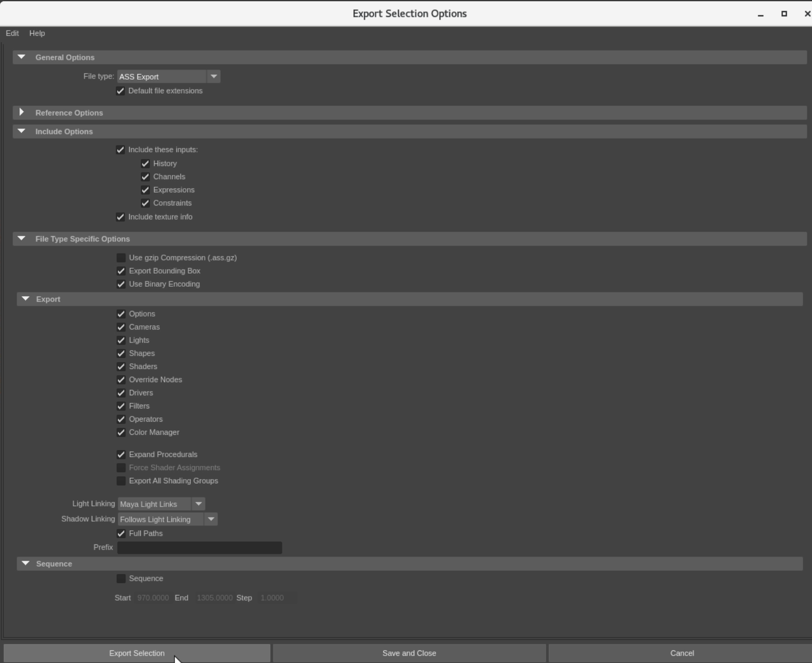Enable the Sequence checkbox
812x663 pixels.
tap(121, 579)
